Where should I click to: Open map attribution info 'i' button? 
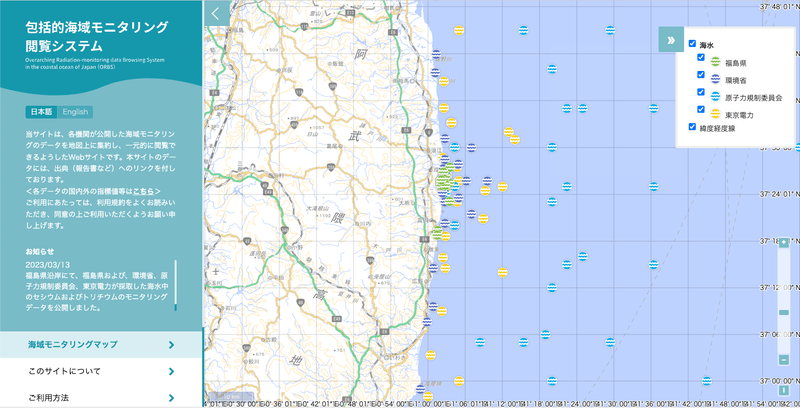point(784,391)
